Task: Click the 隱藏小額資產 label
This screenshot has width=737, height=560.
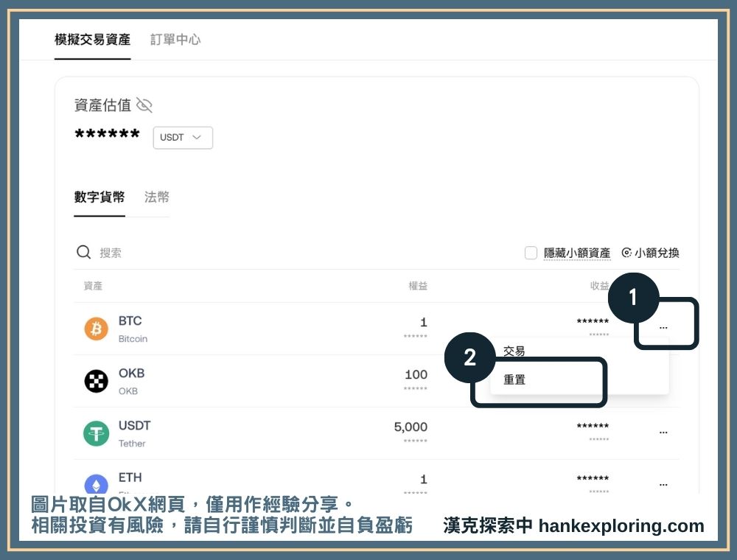Action: point(577,253)
